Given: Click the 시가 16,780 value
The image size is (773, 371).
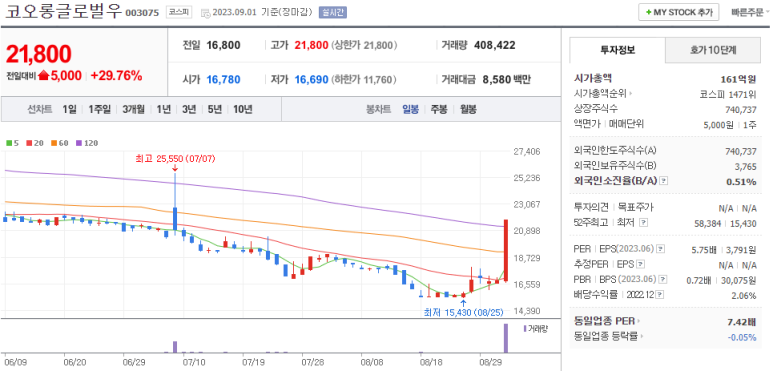Looking at the screenshot, I should pos(223,79).
